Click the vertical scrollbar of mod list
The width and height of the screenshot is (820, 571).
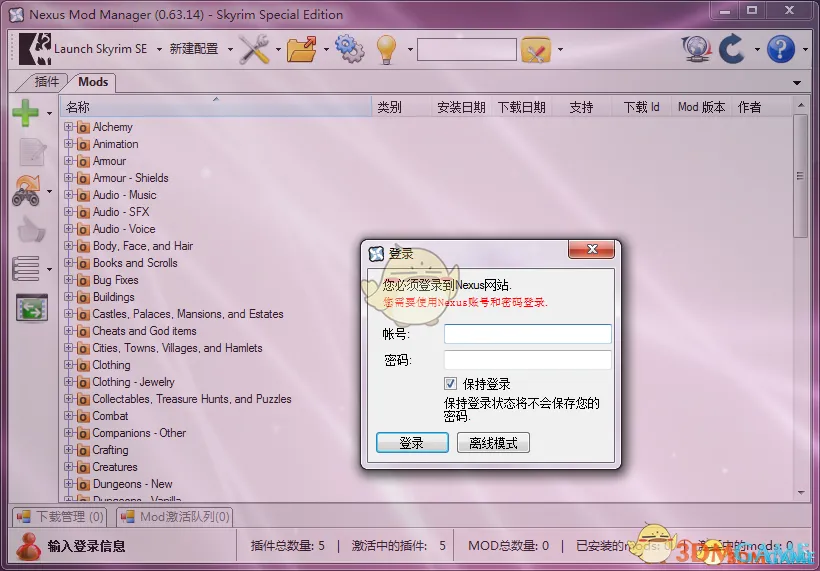tap(800, 180)
